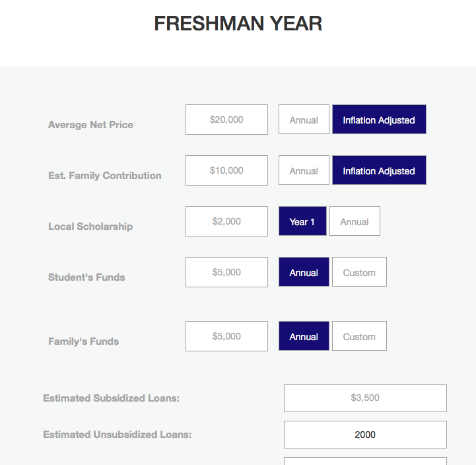This screenshot has height=465, width=476.
Task: Focus the Student's Funds amount field
Action: tap(226, 272)
